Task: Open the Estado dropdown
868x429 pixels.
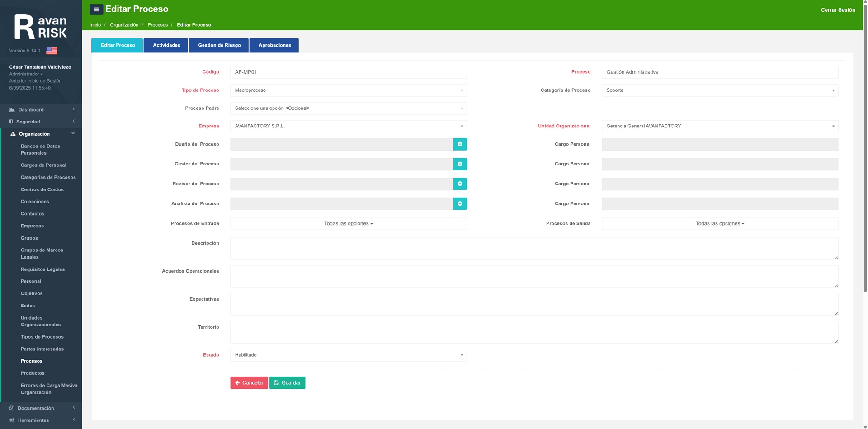Action: [x=348, y=355]
